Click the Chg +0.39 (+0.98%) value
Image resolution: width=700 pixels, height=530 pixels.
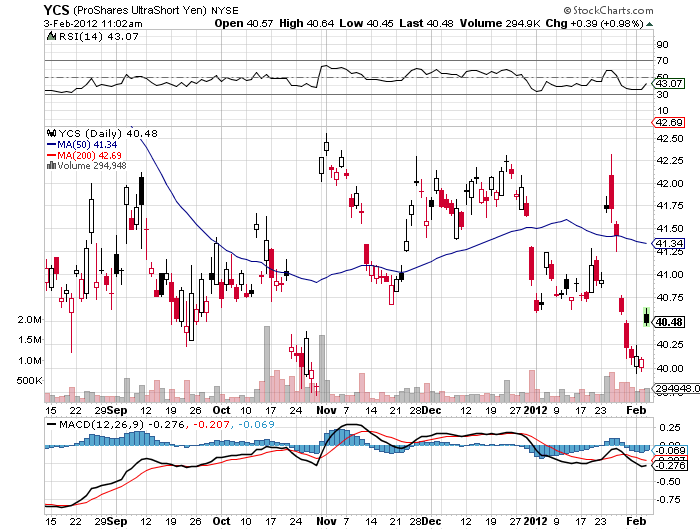[595, 24]
